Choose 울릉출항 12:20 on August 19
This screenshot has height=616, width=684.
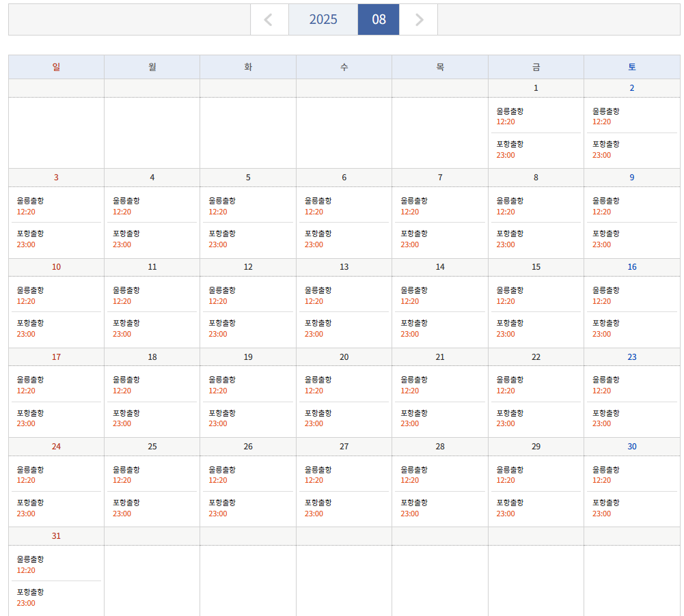(222, 385)
